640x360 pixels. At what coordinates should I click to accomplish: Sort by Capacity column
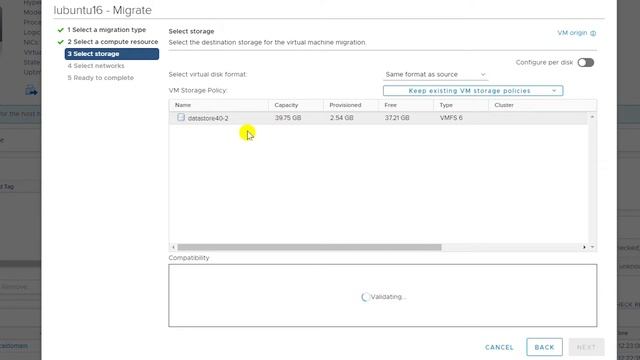point(286,105)
